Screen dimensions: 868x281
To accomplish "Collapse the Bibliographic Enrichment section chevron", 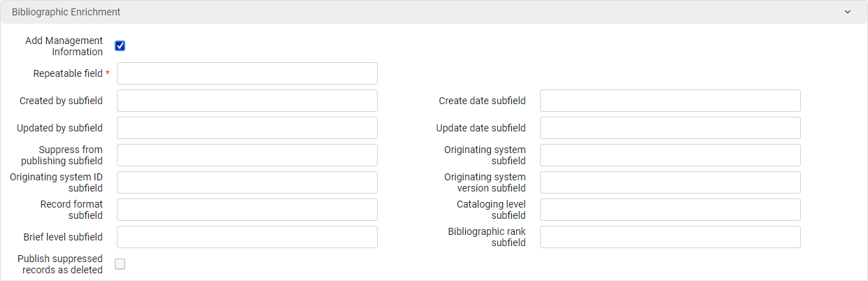I will click(848, 12).
